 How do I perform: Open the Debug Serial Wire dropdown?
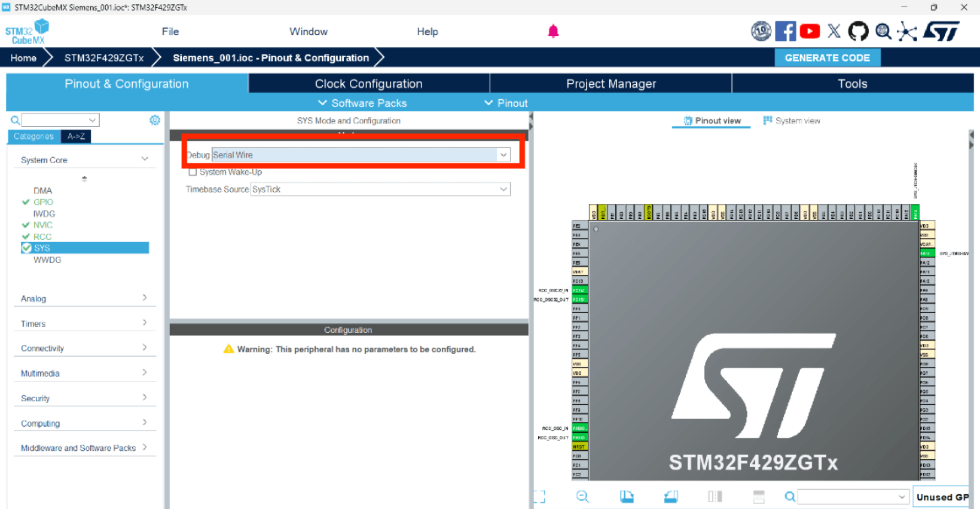click(x=503, y=155)
